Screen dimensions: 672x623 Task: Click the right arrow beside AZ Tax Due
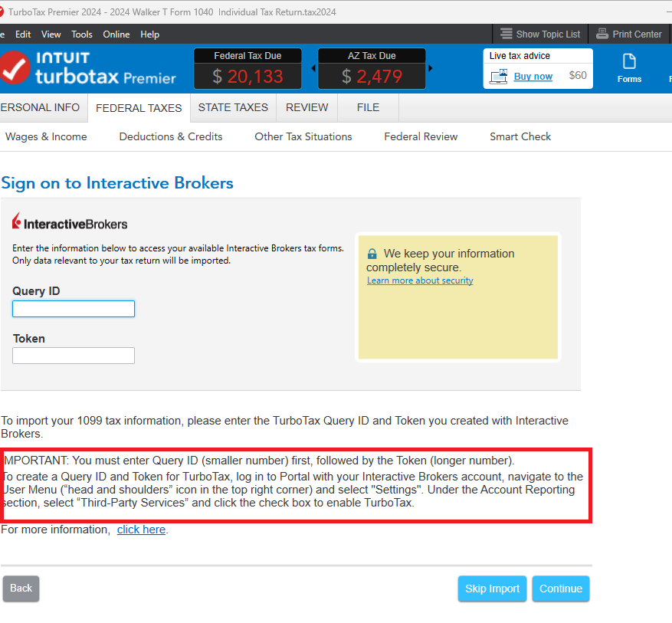pos(431,68)
